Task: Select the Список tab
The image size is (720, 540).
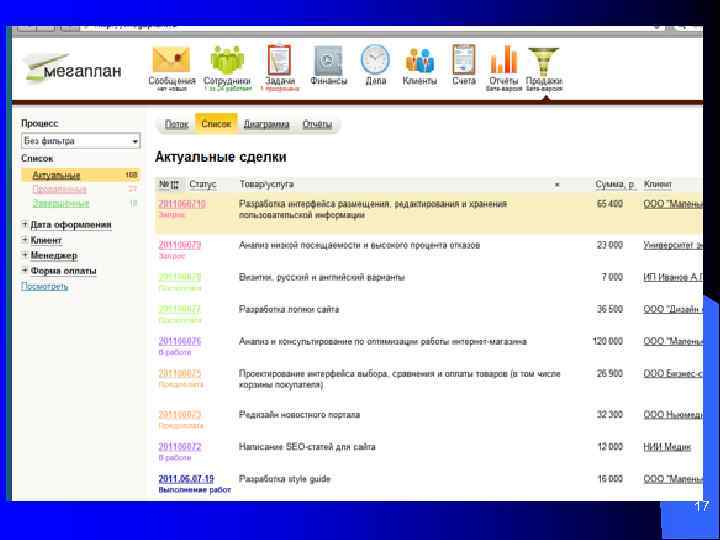Action: pos(216,124)
